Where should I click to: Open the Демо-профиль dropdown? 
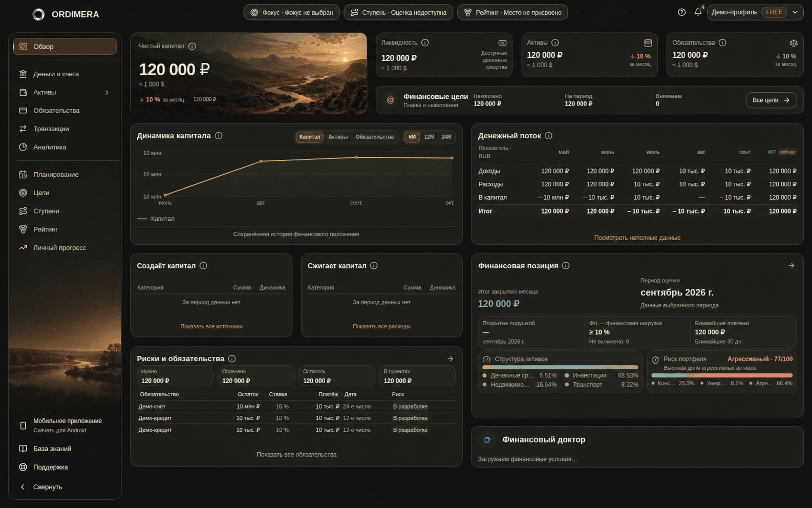point(755,12)
